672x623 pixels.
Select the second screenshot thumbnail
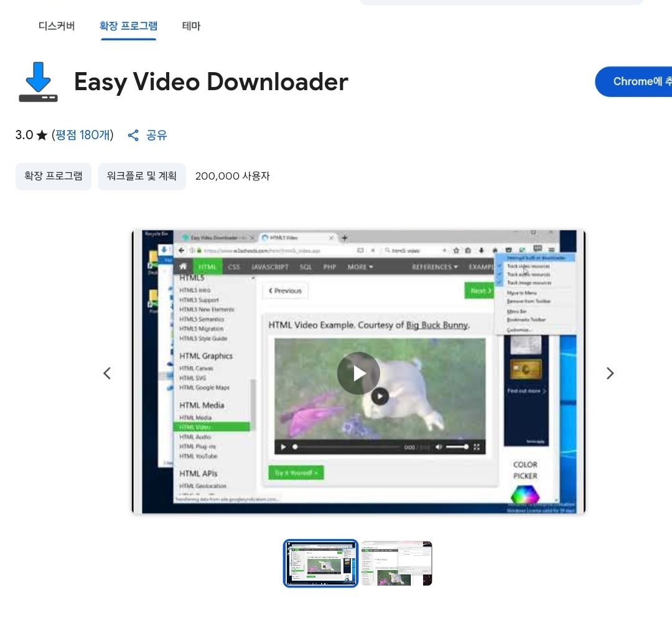pos(397,563)
